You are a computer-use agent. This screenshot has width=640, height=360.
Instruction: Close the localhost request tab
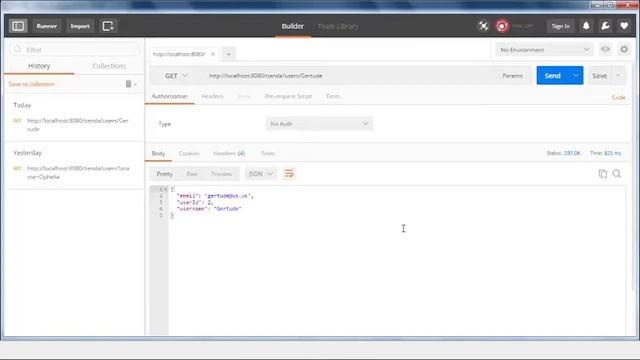[x=213, y=54]
